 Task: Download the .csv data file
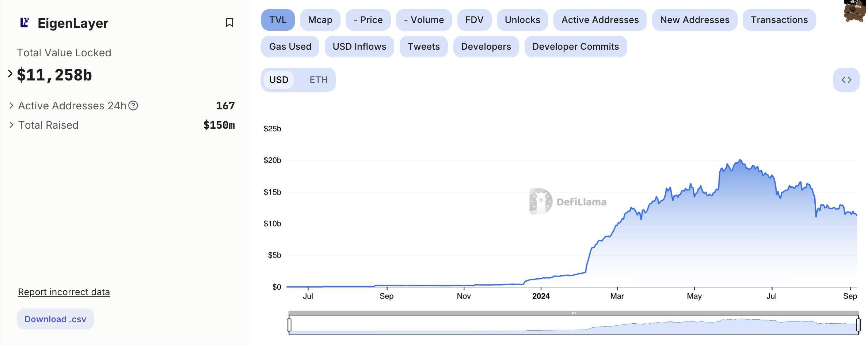point(56,319)
